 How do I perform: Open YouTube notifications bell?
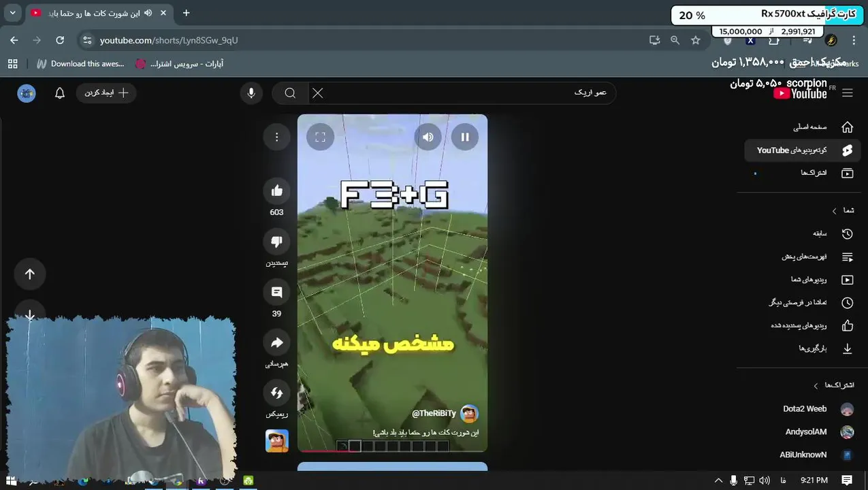click(x=60, y=93)
